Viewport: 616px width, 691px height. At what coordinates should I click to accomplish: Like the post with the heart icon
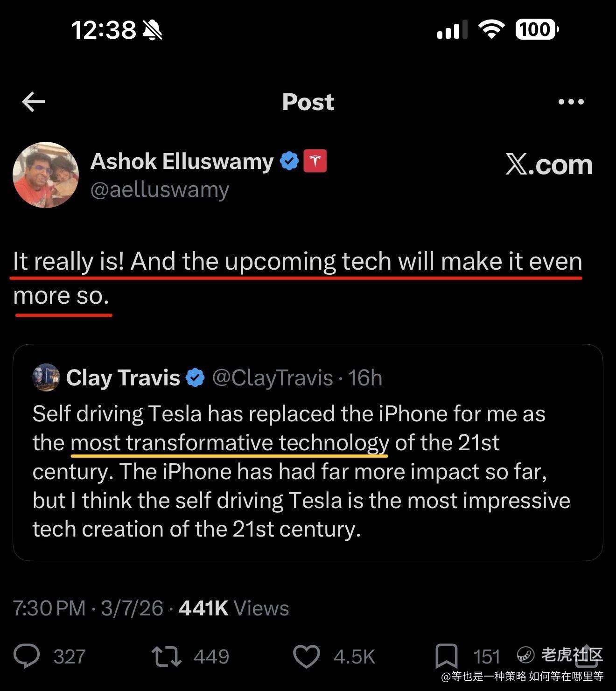(306, 656)
